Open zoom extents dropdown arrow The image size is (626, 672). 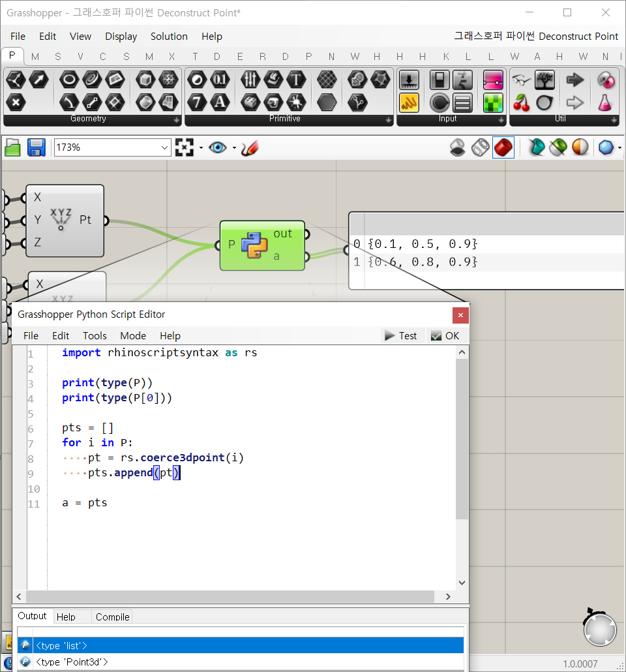tap(201, 148)
